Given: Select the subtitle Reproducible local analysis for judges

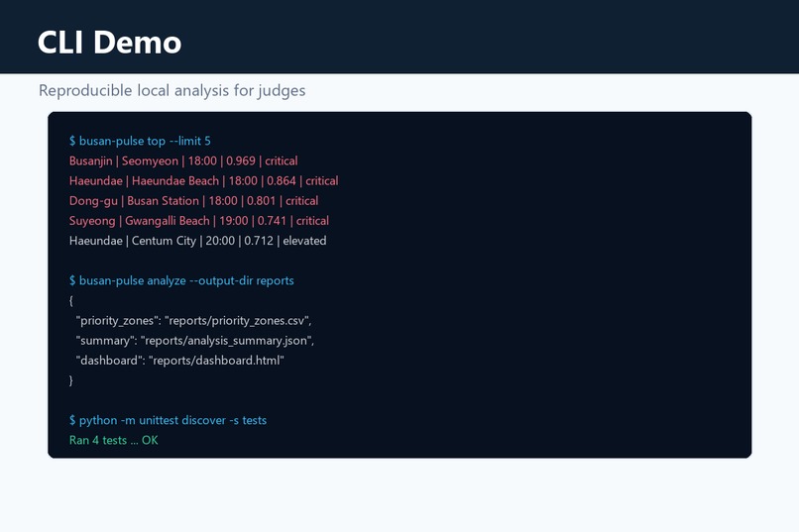Looking at the screenshot, I should (x=172, y=90).
